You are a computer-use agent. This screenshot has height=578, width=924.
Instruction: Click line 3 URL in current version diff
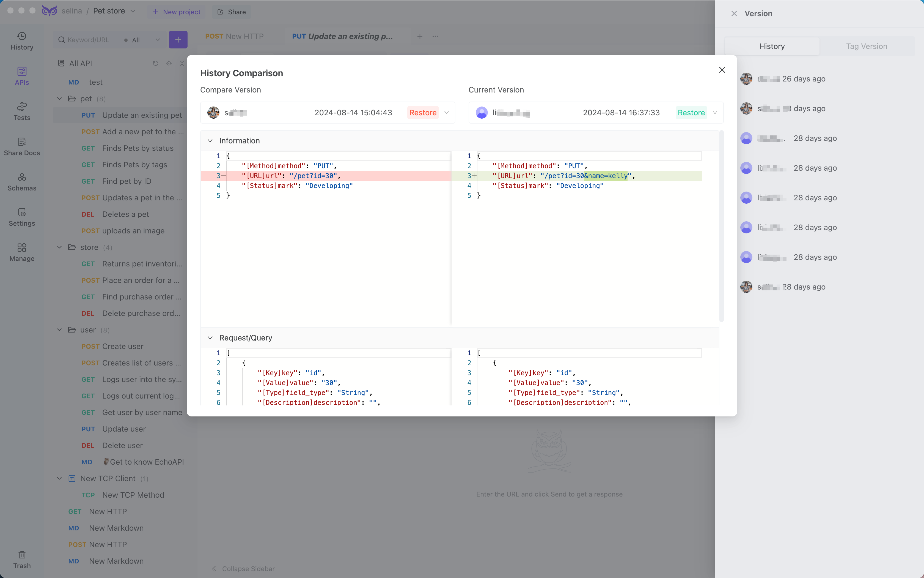point(577,176)
